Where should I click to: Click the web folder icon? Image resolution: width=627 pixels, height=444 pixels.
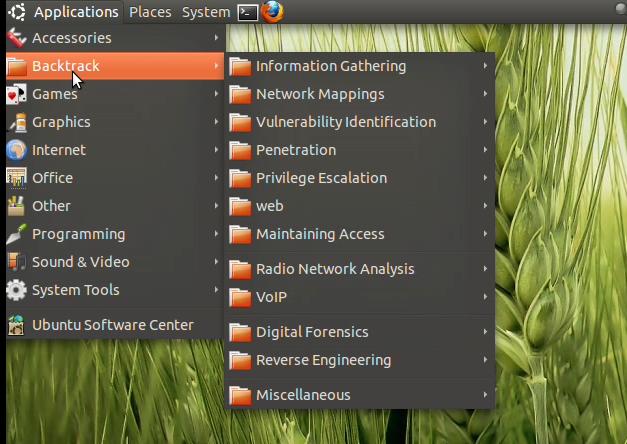(x=240, y=206)
